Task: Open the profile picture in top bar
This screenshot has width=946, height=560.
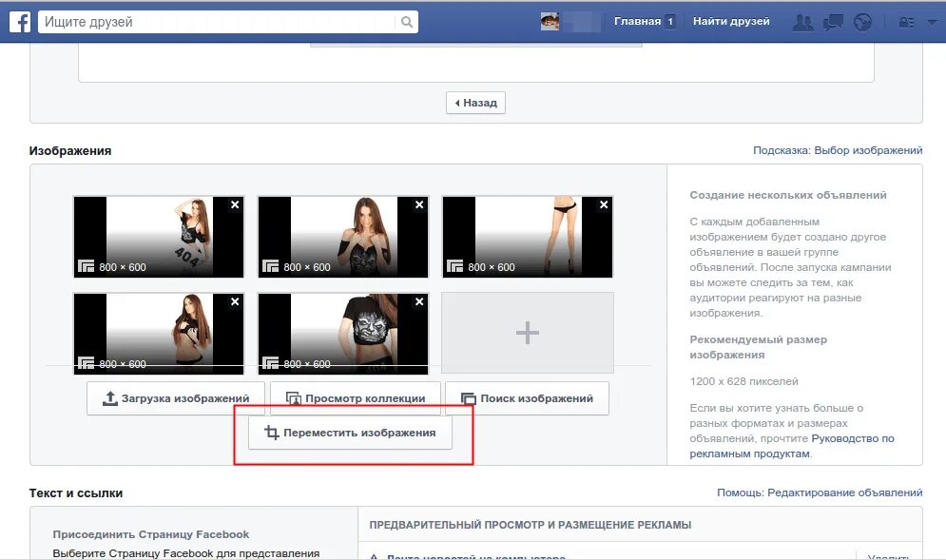Action: (550, 22)
